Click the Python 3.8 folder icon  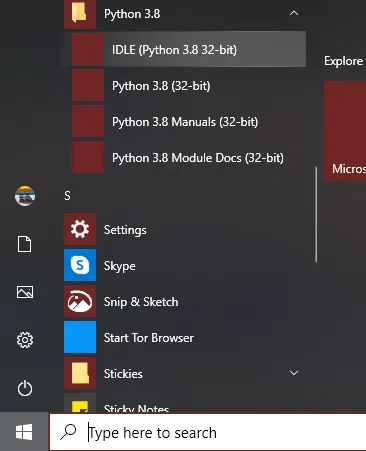click(x=80, y=13)
